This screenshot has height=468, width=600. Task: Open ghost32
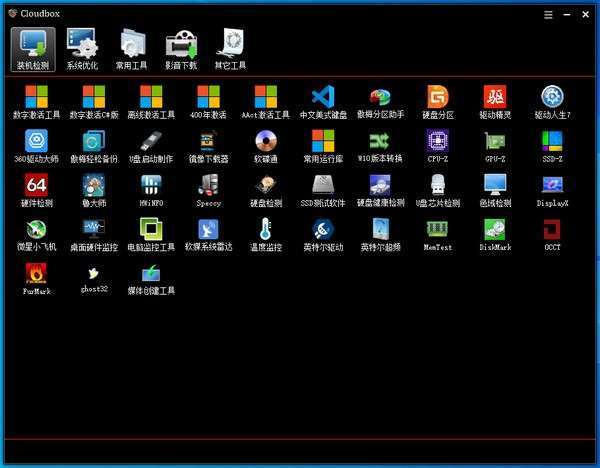(94, 279)
